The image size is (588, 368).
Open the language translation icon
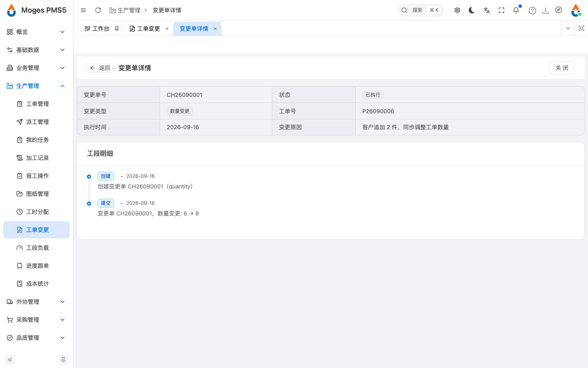[487, 10]
